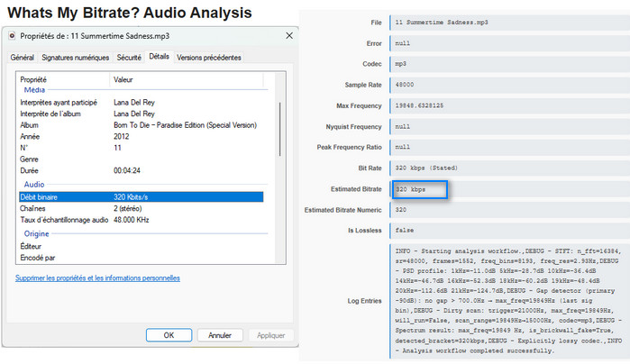Select the Débit binaire row
This screenshot has height=364, width=630.
141,196
